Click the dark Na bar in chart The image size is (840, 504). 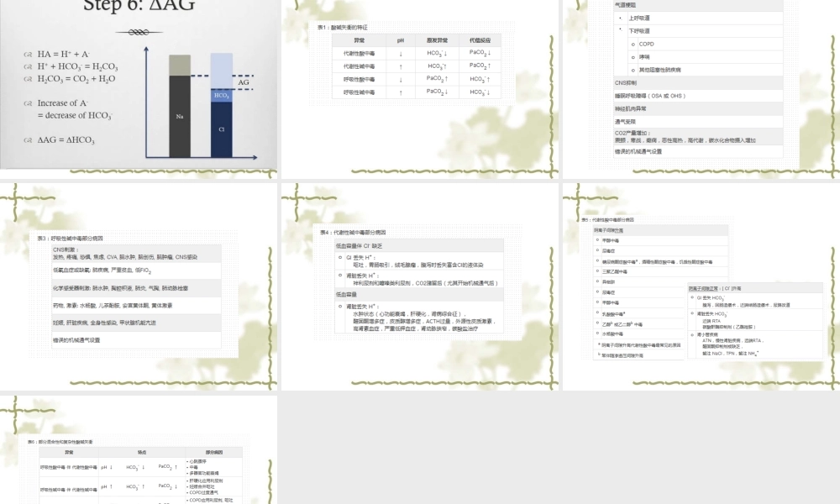coord(180,116)
